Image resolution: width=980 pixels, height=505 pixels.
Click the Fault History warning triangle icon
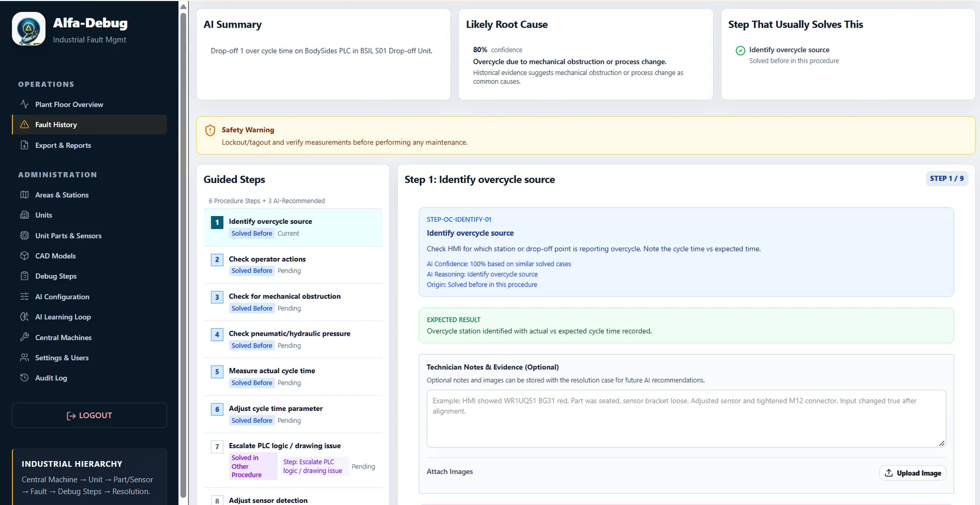(24, 125)
